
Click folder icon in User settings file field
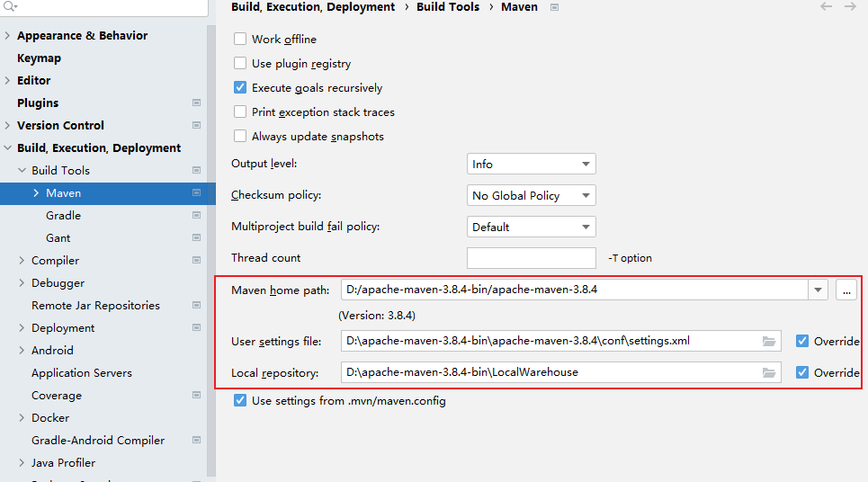pyautogui.click(x=768, y=341)
